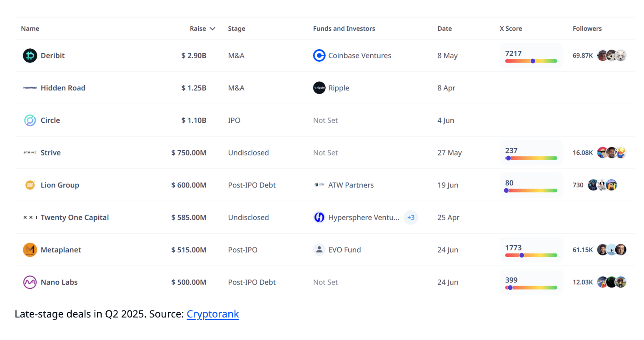Viewport: 644px width, 340px height.
Task: Open the Hidden Road project name link
Action: (x=63, y=88)
